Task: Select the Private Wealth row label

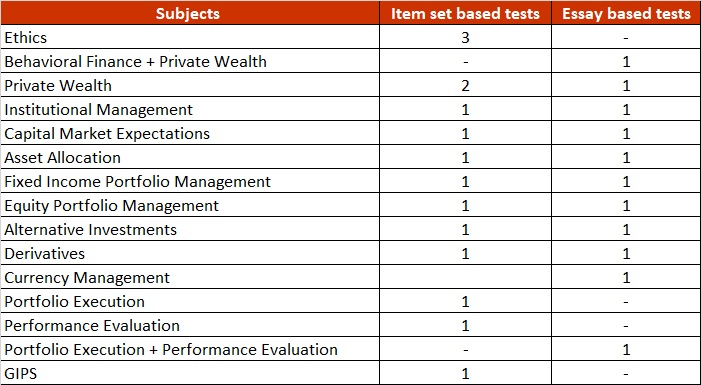Action: click(x=190, y=85)
